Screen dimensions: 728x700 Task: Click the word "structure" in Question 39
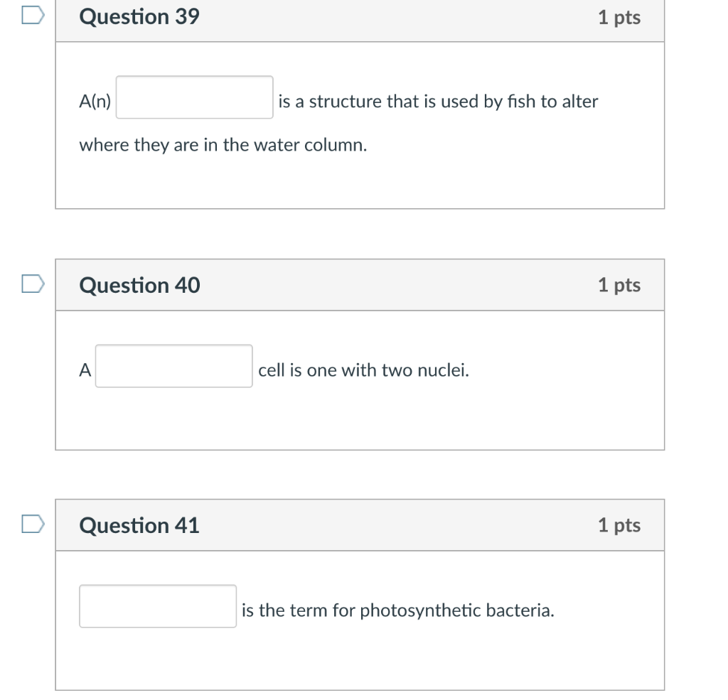(x=345, y=102)
